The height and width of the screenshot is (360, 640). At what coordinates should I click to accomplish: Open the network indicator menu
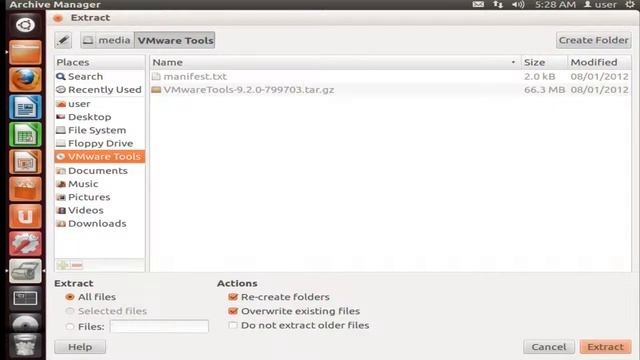pyautogui.click(x=498, y=4)
